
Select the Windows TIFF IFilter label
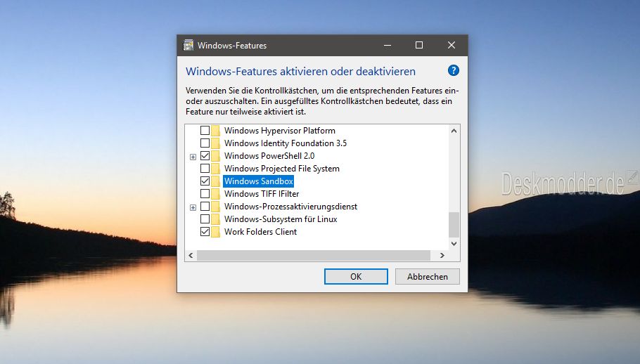coord(262,194)
